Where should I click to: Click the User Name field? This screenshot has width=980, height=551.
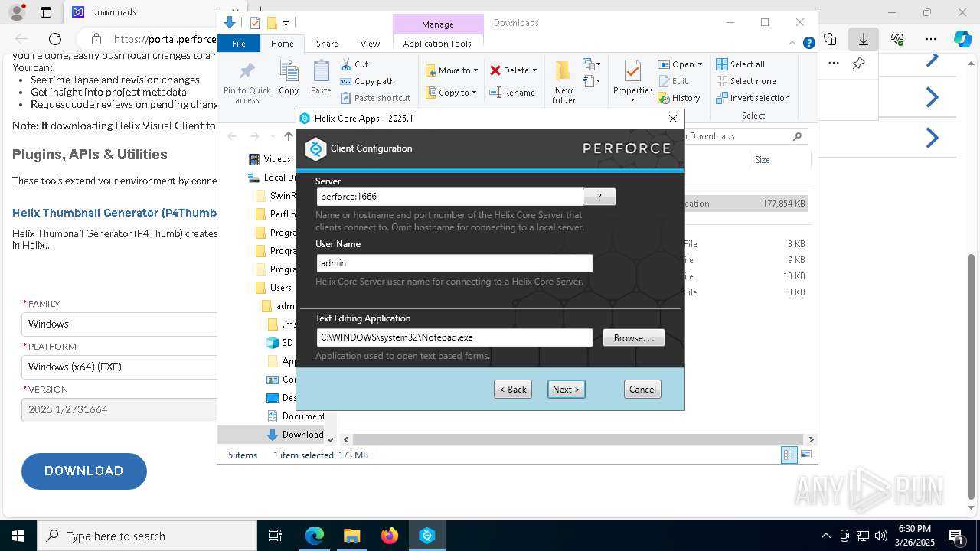click(455, 263)
